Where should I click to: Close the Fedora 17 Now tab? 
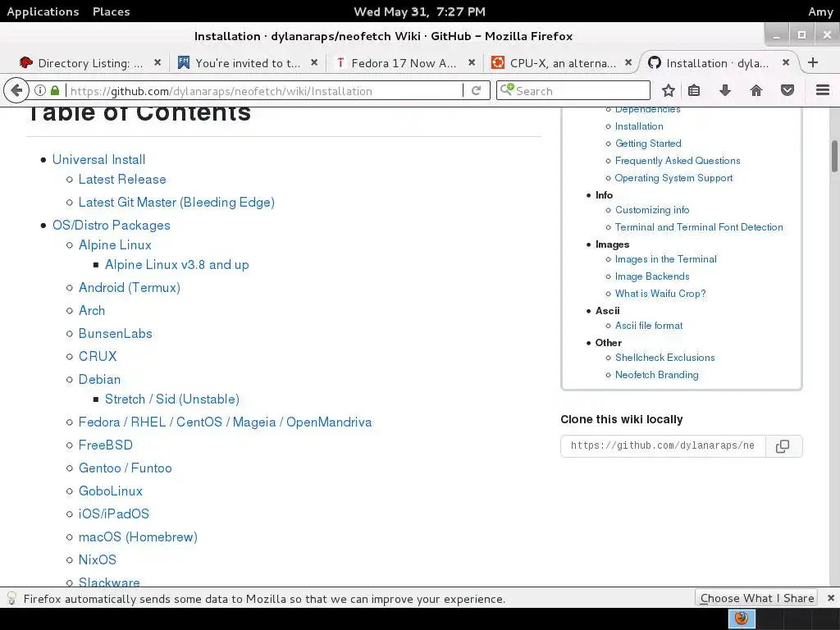pyautogui.click(x=472, y=62)
